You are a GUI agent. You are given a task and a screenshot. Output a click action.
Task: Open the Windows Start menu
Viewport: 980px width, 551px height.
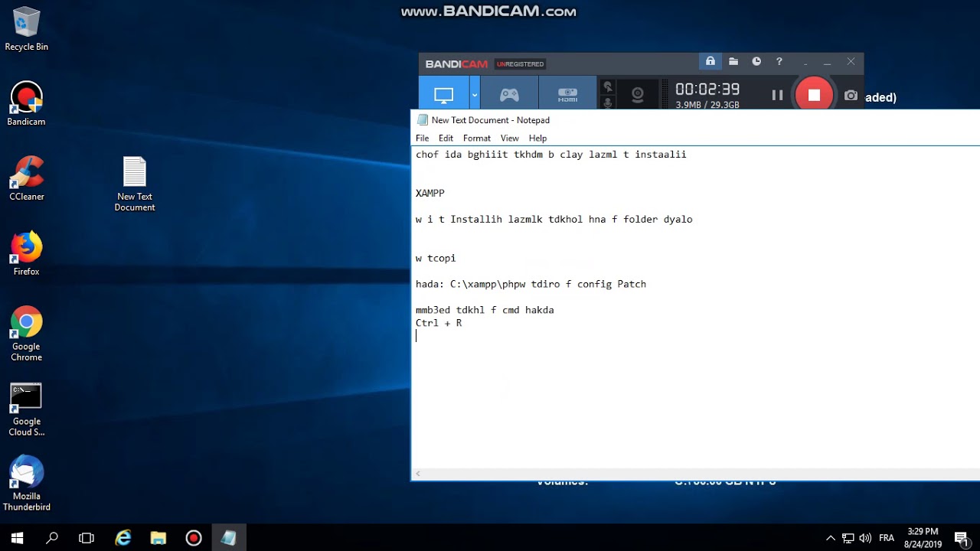pyautogui.click(x=18, y=538)
